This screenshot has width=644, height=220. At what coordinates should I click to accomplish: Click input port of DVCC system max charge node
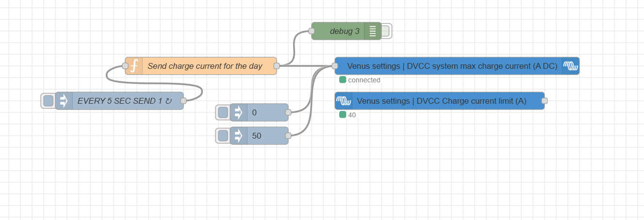coord(335,66)
